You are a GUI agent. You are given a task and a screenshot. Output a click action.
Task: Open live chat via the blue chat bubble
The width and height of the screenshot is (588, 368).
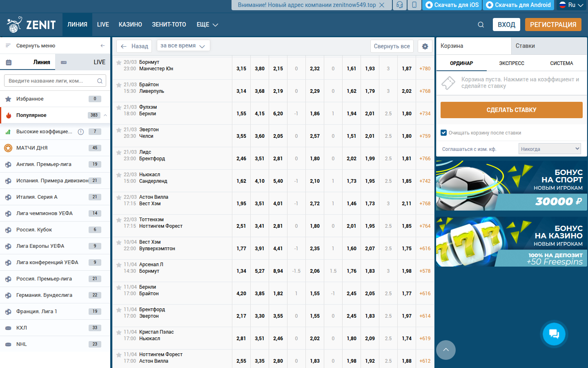[x=554, y=334]
